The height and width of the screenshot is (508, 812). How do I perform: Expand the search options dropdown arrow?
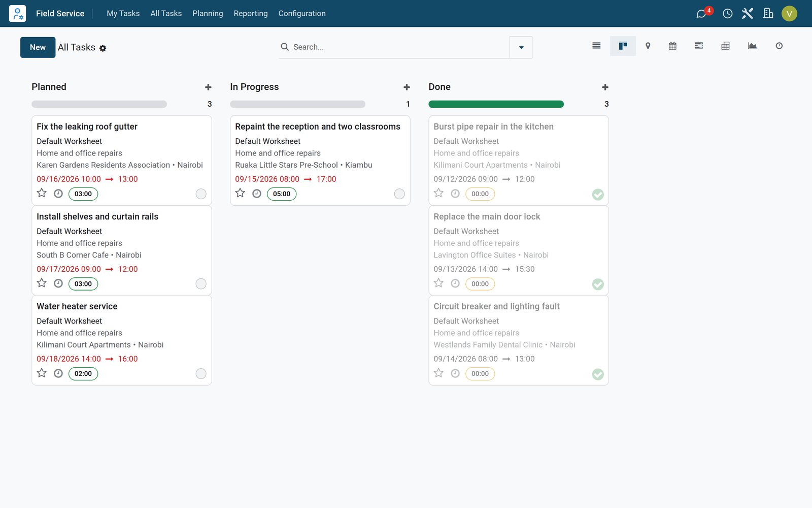pos(521,47)
